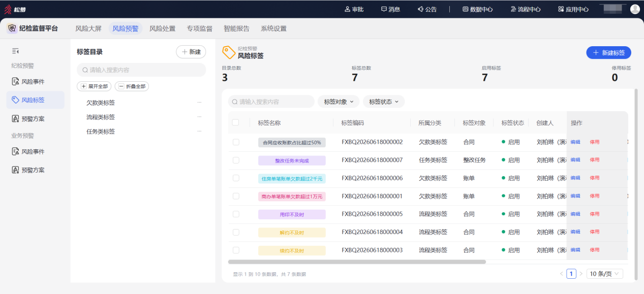Click the cyan 住房单笔账单欠款超过2千元 tag chip
Viewport: 644px width, 294px height.
click(x=292, y=178)
